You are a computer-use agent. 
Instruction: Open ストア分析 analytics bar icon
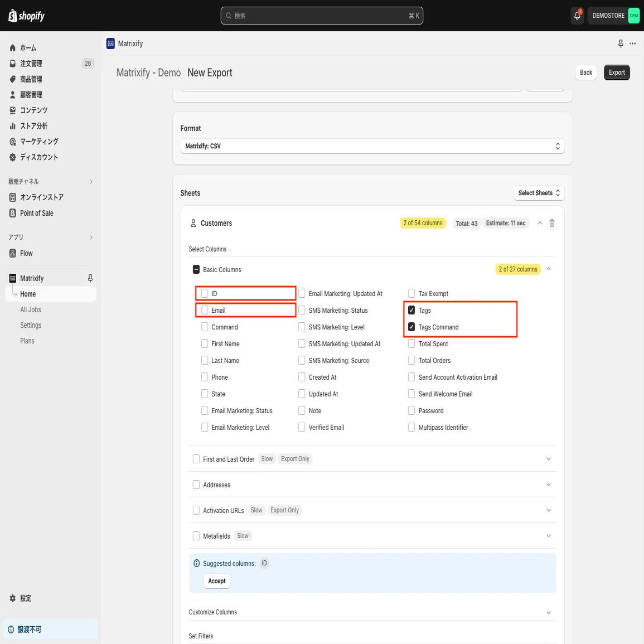point(13,126)
